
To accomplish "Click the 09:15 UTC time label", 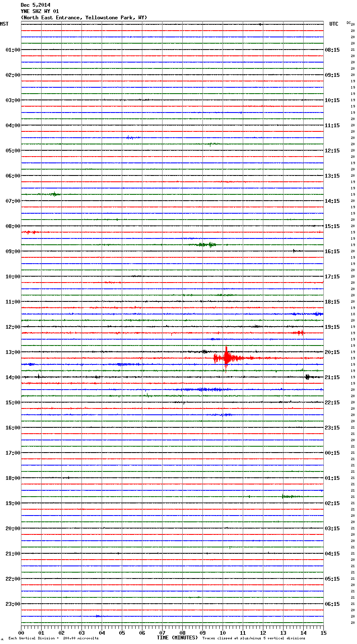I will pyautogui.click(x=332, y=75).
